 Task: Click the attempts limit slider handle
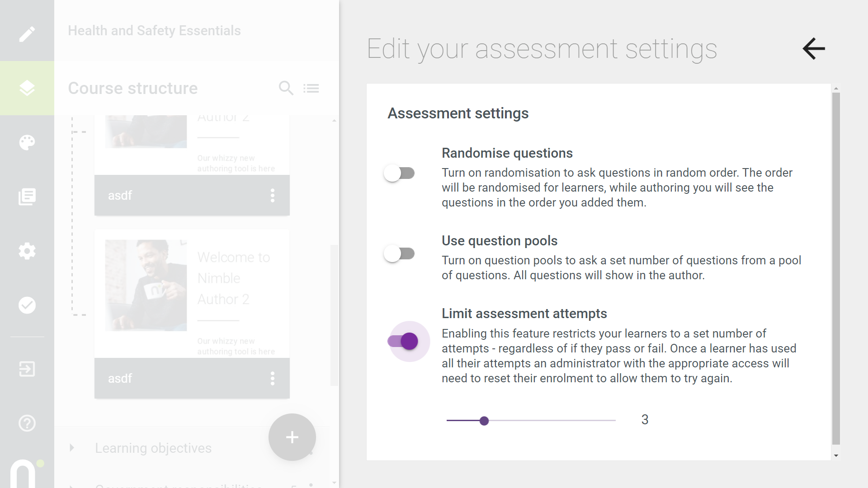tap(484, 421)
